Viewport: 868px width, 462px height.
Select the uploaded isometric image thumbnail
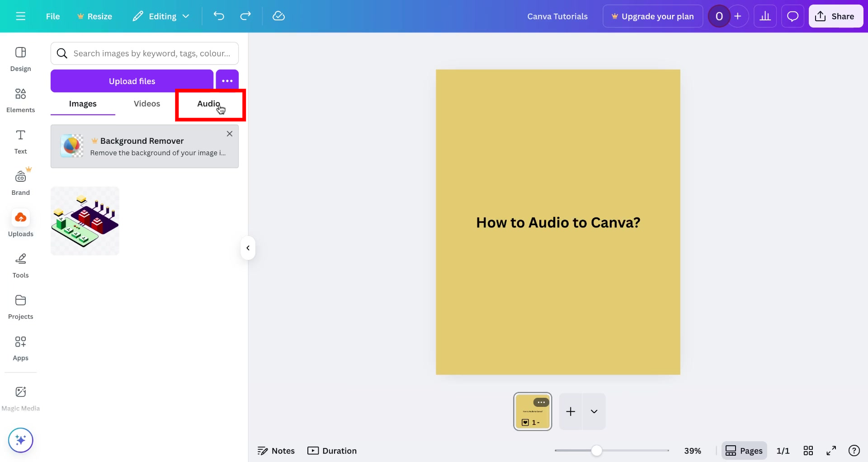pos(85,221)
